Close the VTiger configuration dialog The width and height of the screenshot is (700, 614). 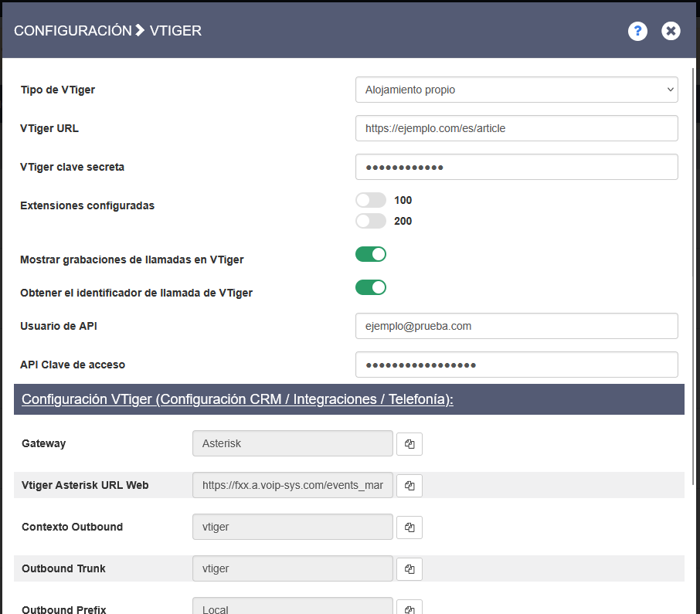[671, 31]
